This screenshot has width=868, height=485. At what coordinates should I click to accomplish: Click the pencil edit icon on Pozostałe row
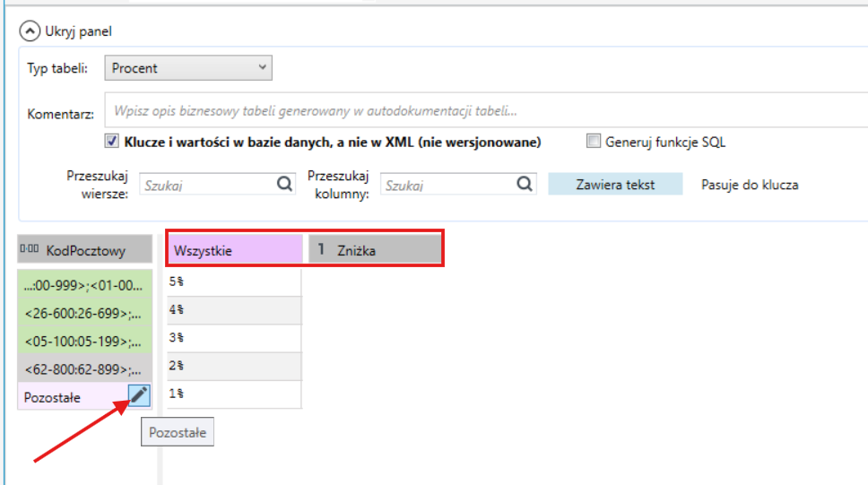tap(139, 395)
